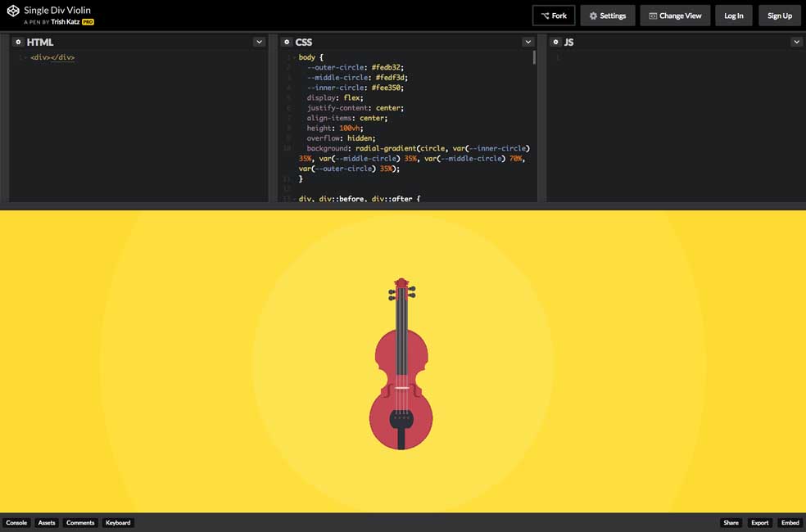Screen dimensions: 806x532
Task: Open the Change View options
Action: (674, 16)
